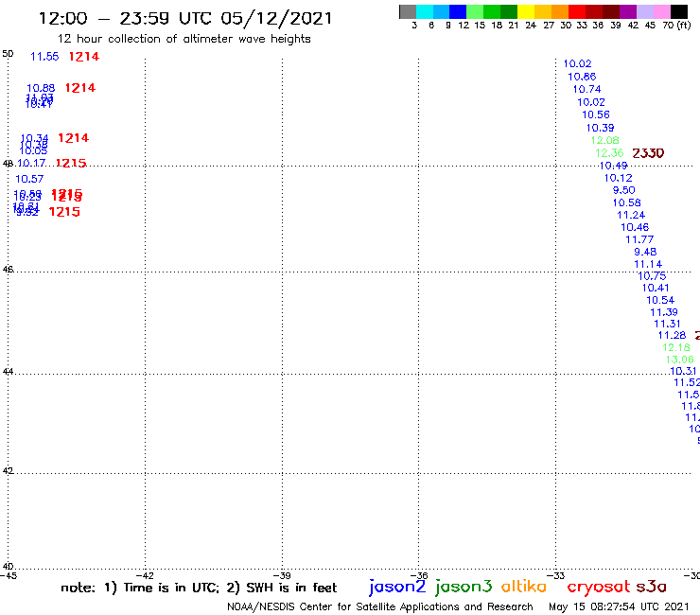The height and width of the screenshot is (615, 700).
Task: Click the wave height value 9.48
Action: pyautogui.click(x=645, y=252)
